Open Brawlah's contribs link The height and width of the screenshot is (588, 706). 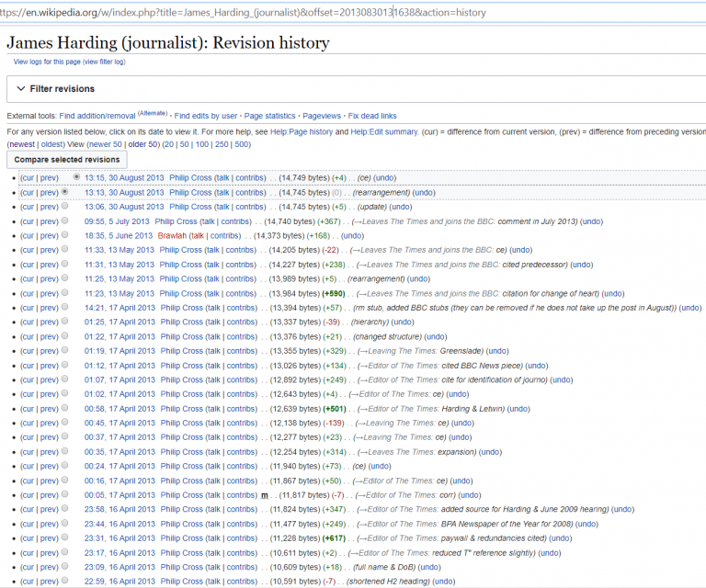[x=224, y=236]
